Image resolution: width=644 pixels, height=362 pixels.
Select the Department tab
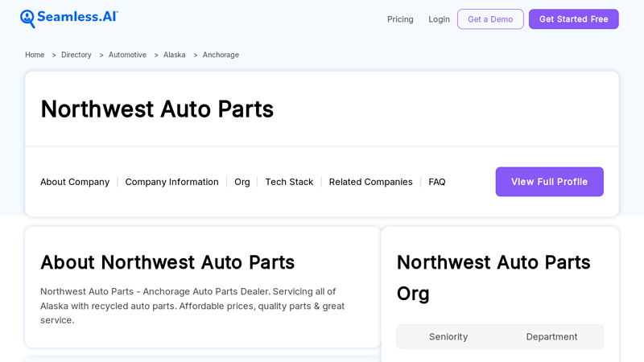pos(551,336)
